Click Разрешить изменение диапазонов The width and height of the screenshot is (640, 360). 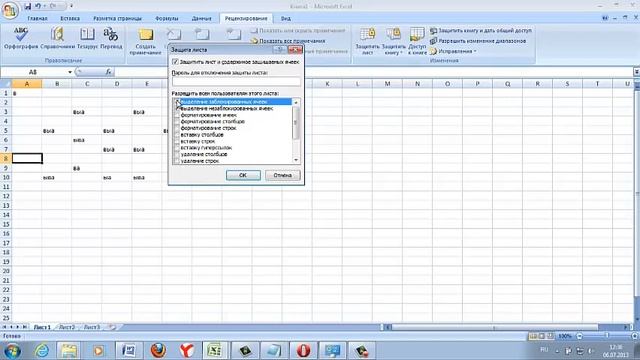[478, 41]
